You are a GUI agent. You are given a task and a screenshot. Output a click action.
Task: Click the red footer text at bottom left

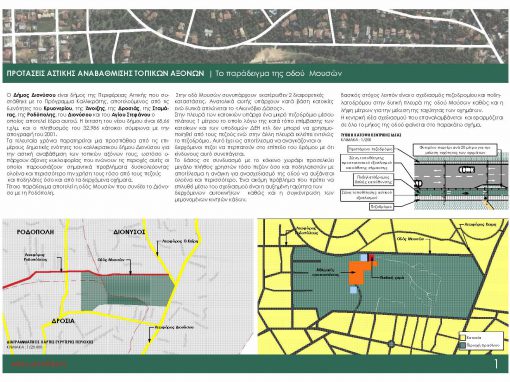coord(39,364)
